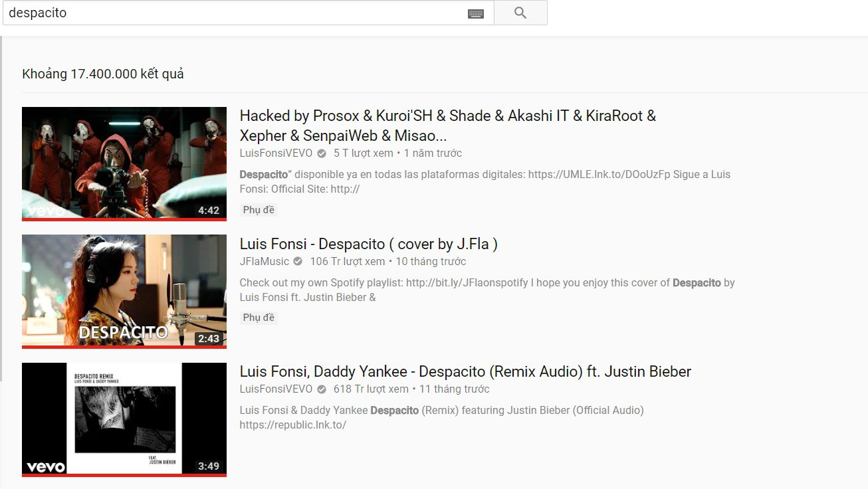Click the 2:43 duration label on J.Fla's video
868x489 pixels.
pos(209,338)
